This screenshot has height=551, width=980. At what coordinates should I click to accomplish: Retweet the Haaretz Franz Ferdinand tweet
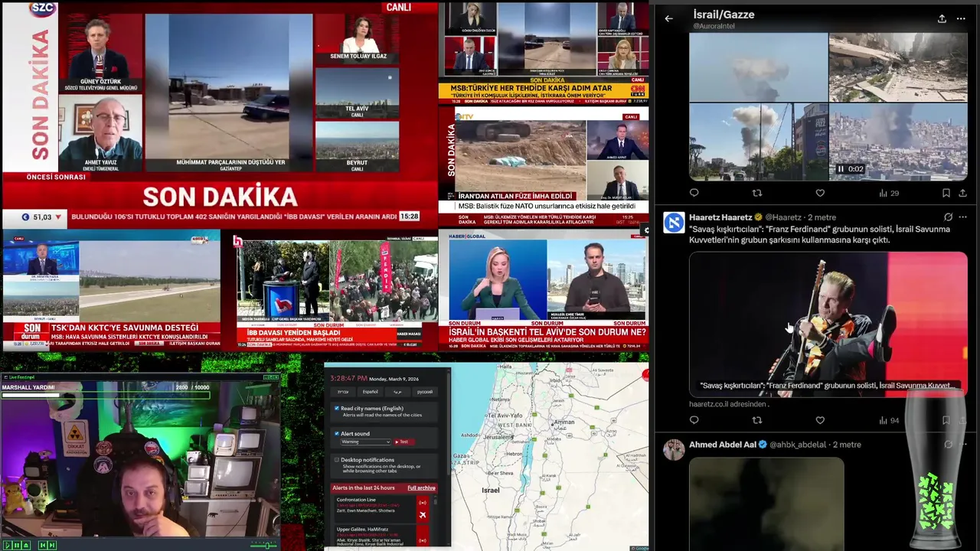757,420
